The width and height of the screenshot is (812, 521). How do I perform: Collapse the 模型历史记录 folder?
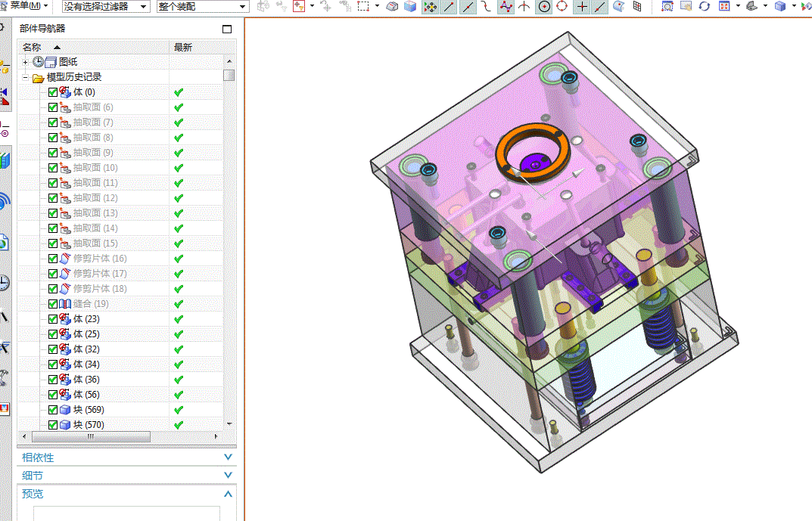coord(25,78)
